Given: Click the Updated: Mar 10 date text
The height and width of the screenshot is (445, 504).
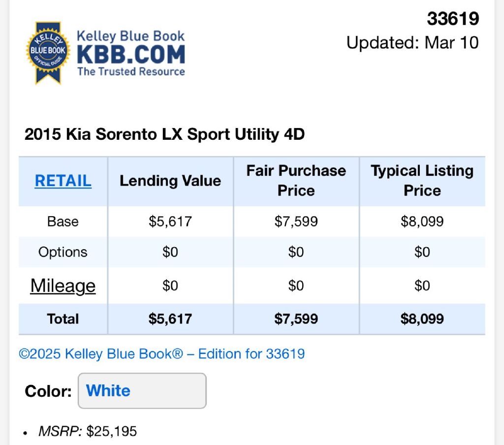Looking at the screenshot, I should point(412,42).
